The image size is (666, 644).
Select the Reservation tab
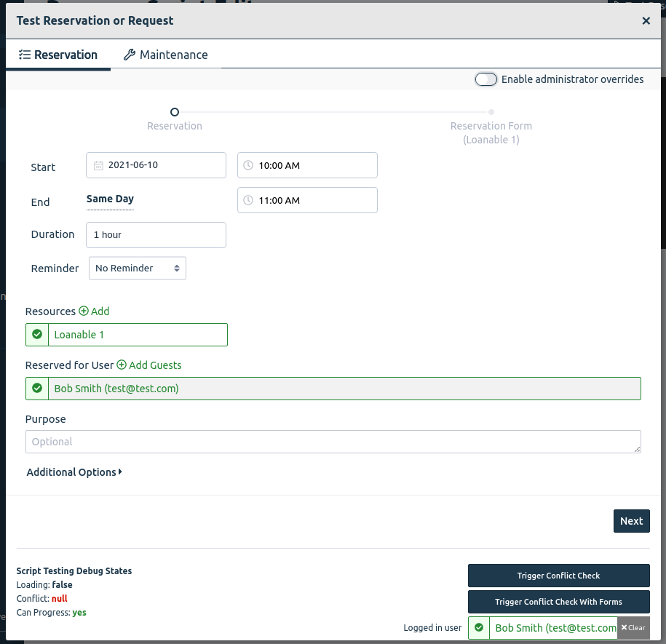58,55
